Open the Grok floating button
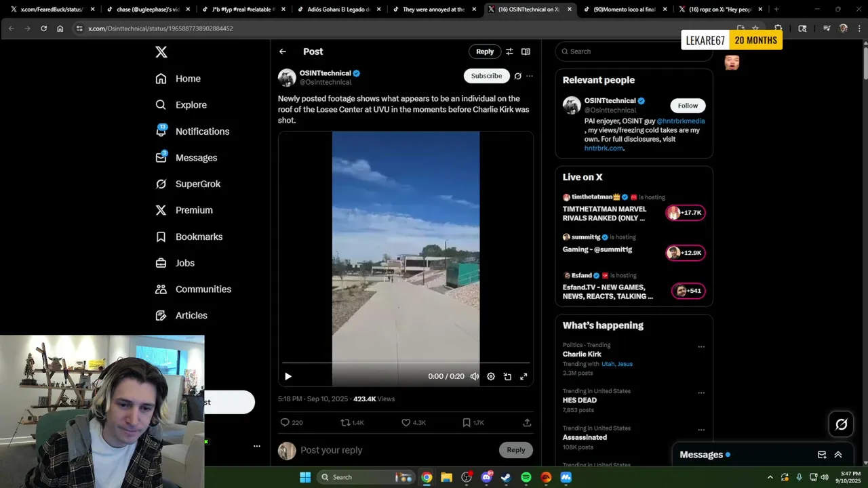 pyautogui.click(x=842, y=424)
